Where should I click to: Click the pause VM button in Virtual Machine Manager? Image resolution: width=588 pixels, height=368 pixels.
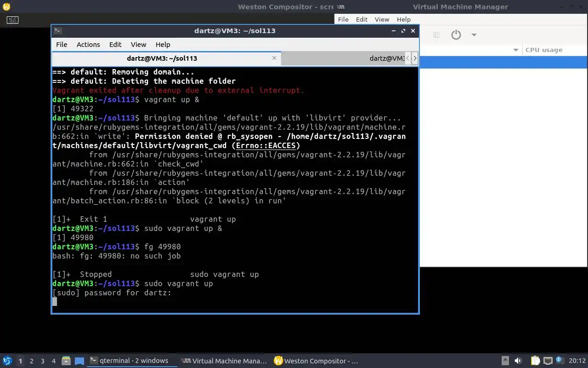tap(436, 35)
